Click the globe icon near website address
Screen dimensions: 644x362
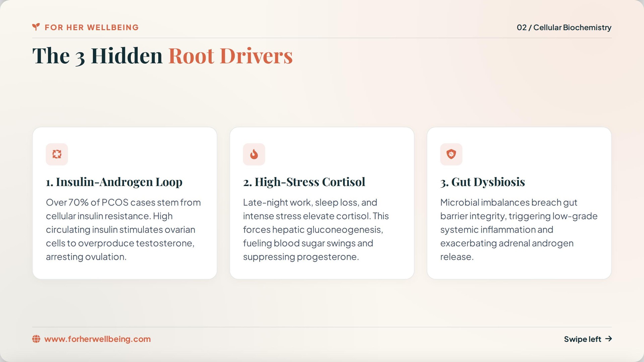36,339
